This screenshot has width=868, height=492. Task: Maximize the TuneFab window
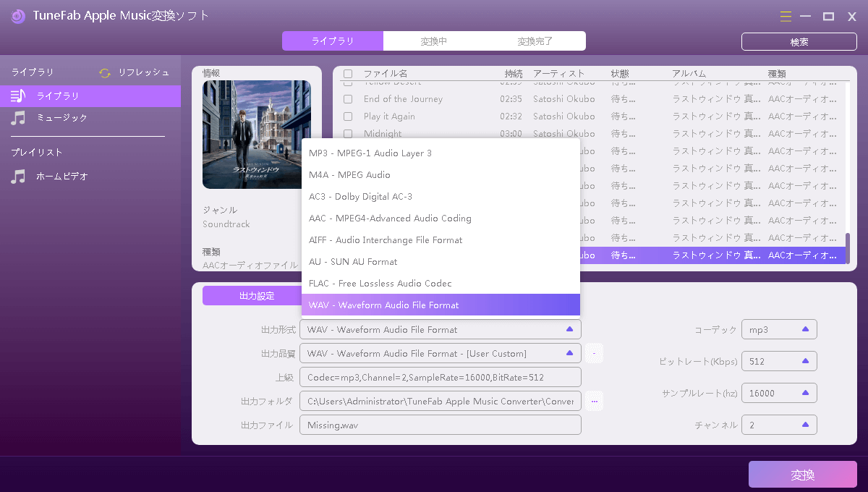click(829, 16)
